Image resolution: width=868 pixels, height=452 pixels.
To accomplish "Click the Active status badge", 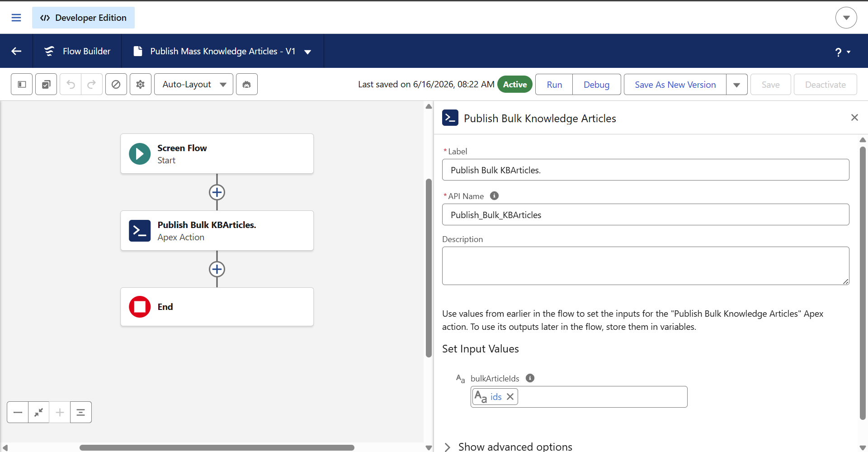I will click(x=515, y=84).
